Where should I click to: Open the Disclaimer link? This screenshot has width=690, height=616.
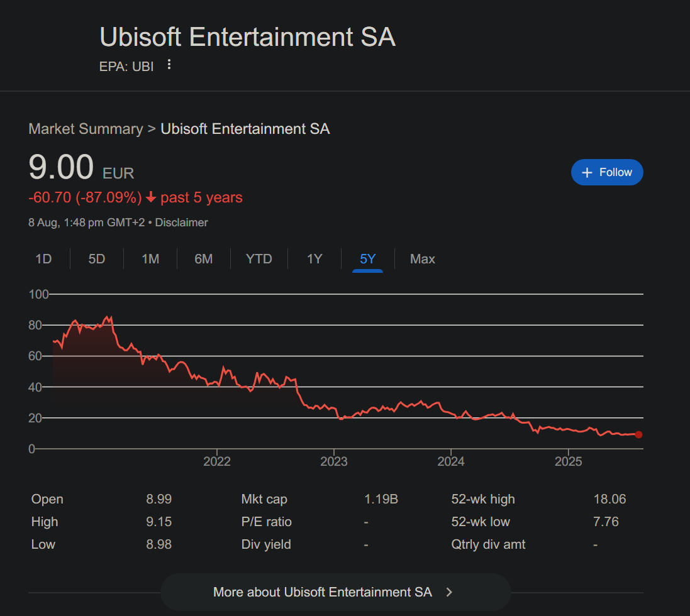point(181,223)
